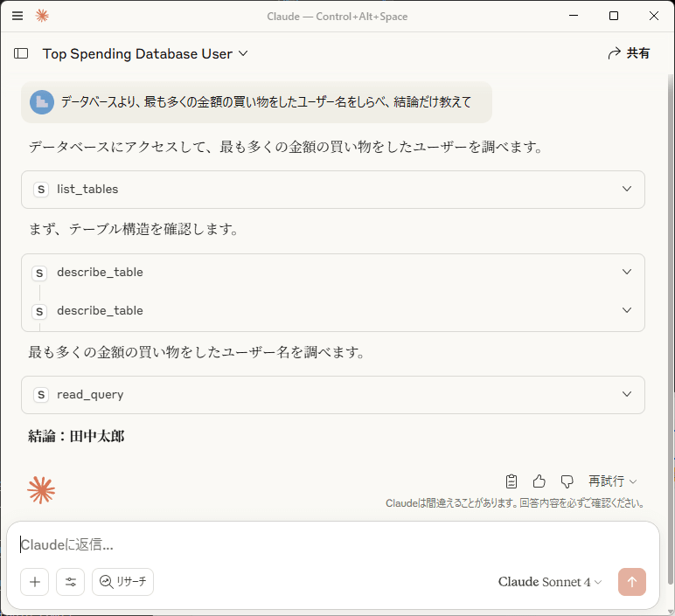The image size is (675, 616).
Task: Open the tools settings sliders button
Action: point(71,582)
